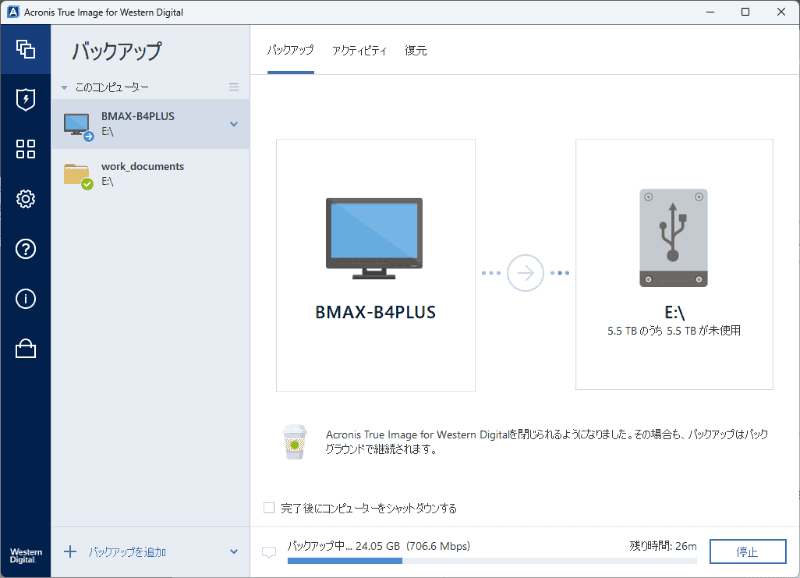Viewport: 800px width, 578px height.
Task: Open the Backup section icon in sidebar
Action: (26, 49)
